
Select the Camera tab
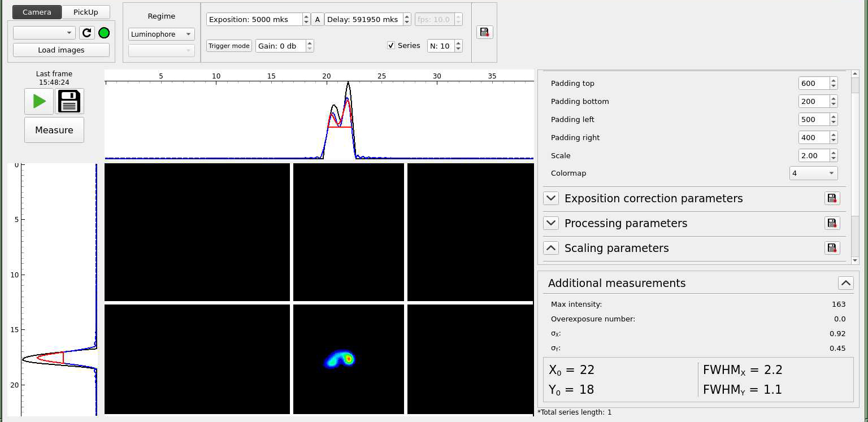point(37,12)
